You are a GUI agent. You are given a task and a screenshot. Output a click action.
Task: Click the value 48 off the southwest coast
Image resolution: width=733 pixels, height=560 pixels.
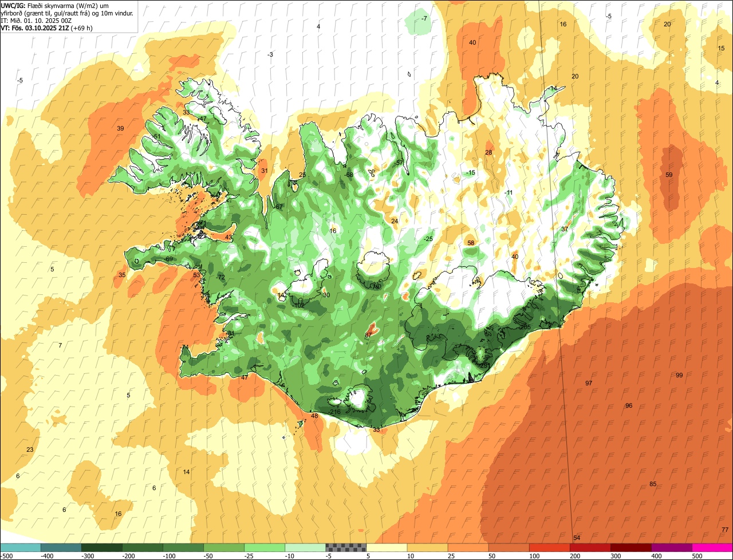click(314, 416)
